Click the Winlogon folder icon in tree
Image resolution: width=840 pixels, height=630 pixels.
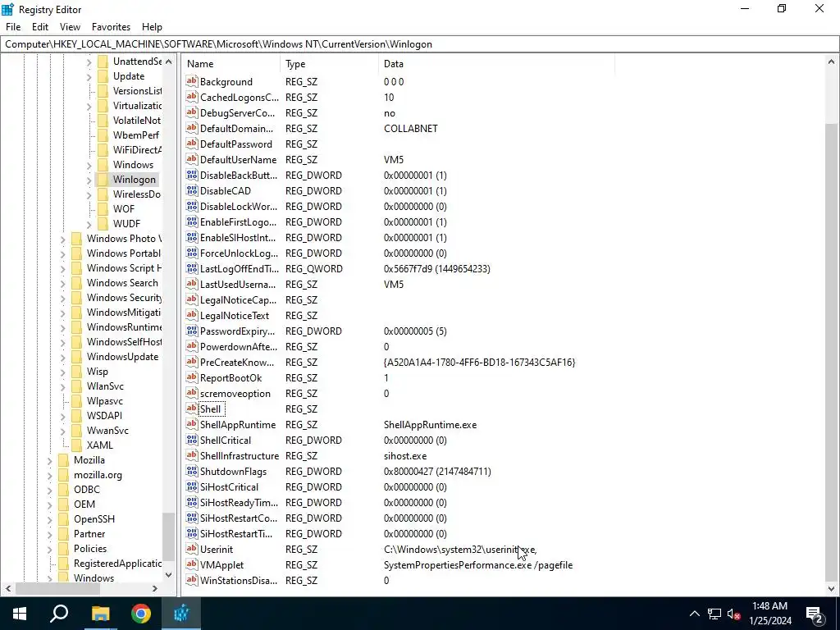point(103,180)
